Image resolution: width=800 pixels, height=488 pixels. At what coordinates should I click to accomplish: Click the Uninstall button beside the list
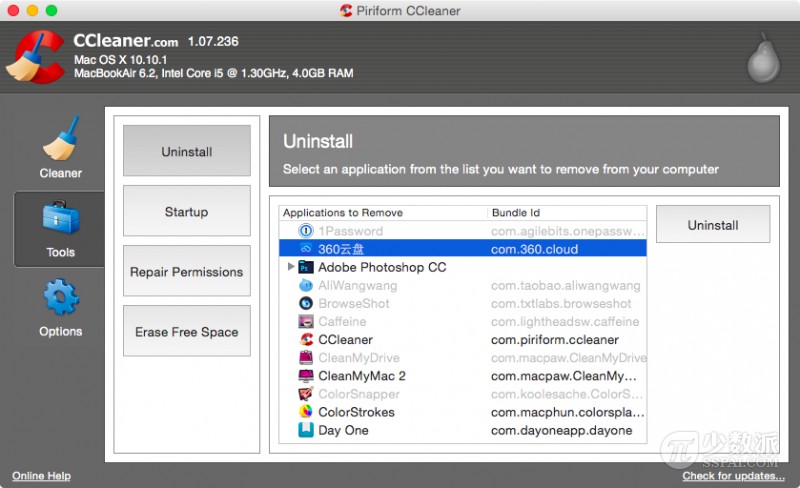(713, 225)
